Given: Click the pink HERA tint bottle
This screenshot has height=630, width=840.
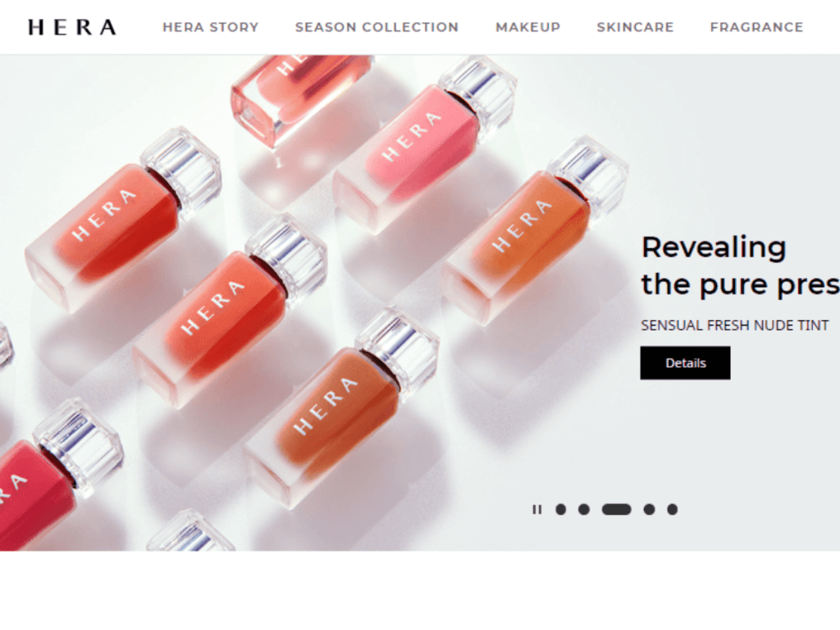Looking at the screenshot, I should click(x=423, y=144).
